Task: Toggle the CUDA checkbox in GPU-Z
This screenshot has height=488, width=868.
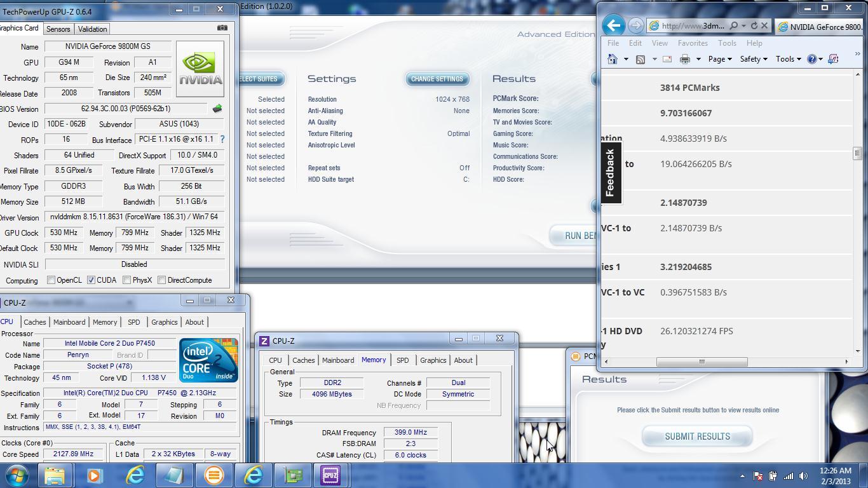Action: 91,280
